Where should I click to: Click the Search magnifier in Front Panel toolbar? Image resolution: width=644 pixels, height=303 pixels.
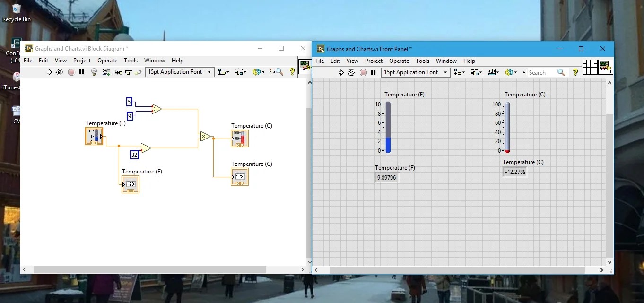561,72
